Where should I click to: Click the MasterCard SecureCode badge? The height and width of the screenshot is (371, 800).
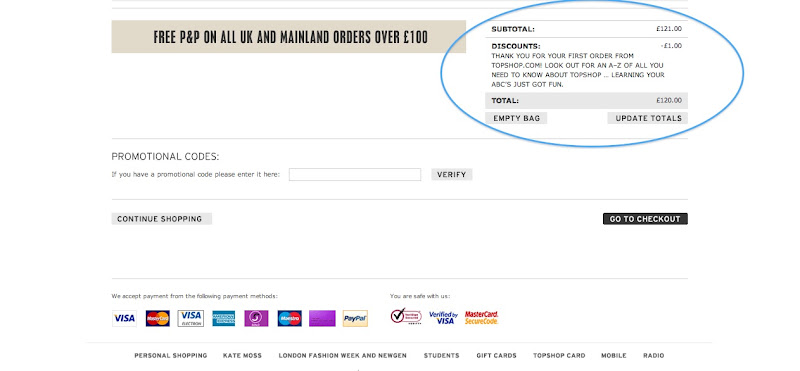481,317
